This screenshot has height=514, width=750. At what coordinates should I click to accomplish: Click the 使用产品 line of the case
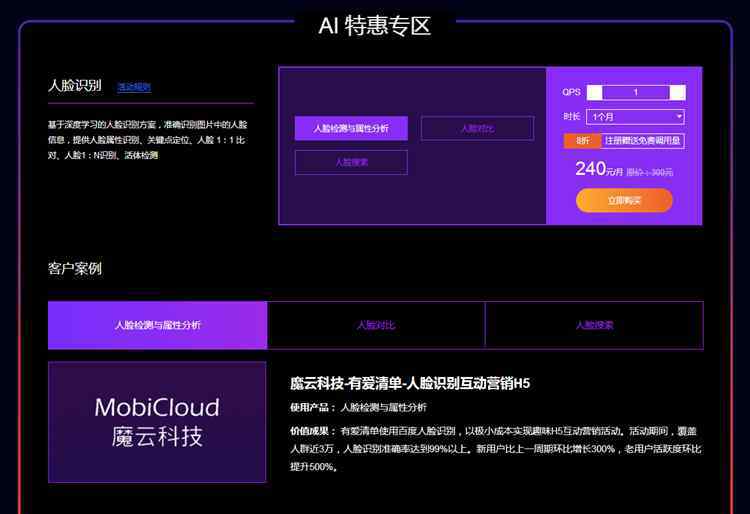click(x=358, y=407)
